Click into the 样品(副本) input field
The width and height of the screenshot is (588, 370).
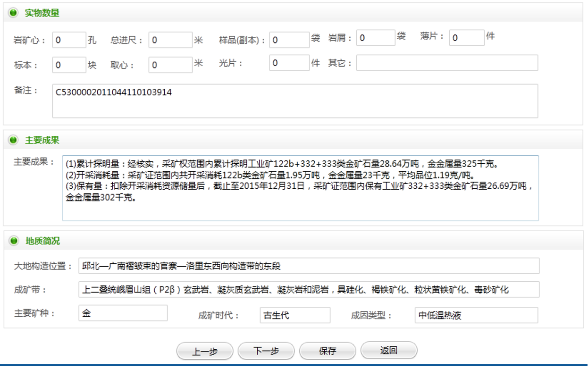pyautogui.click(x=289, y=40)
